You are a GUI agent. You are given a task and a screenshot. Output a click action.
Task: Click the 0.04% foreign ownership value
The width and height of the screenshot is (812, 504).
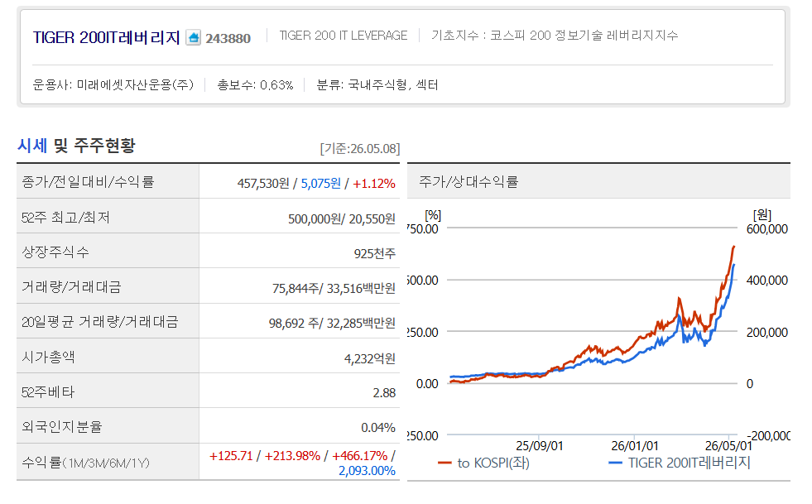point(378,428)
